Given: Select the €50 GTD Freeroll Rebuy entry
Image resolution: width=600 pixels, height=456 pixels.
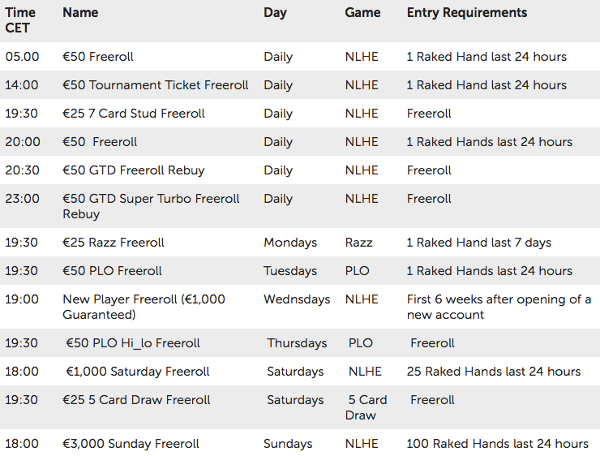Looking at the screenshot, I should (x=134, y=170).
